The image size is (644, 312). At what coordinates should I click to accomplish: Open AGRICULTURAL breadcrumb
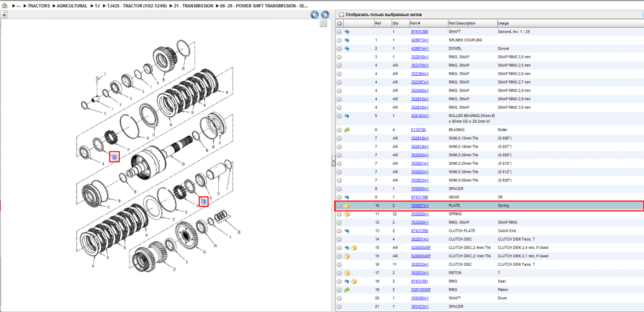coord(71,6)
